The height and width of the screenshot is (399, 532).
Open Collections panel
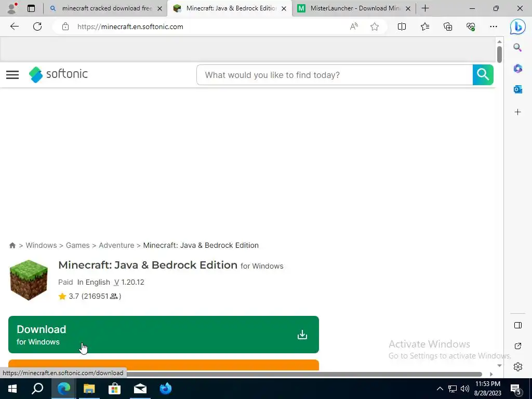[448, 26]
